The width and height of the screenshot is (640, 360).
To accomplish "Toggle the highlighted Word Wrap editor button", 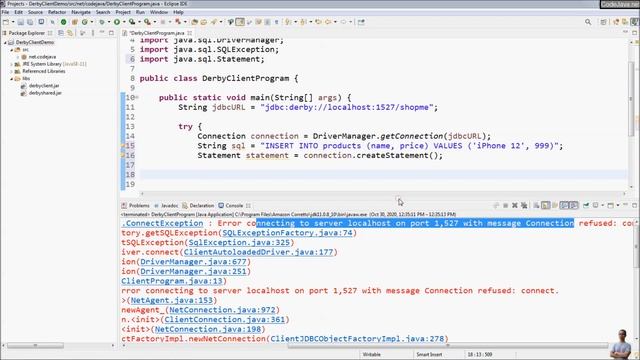I will (x=240, y=22).
